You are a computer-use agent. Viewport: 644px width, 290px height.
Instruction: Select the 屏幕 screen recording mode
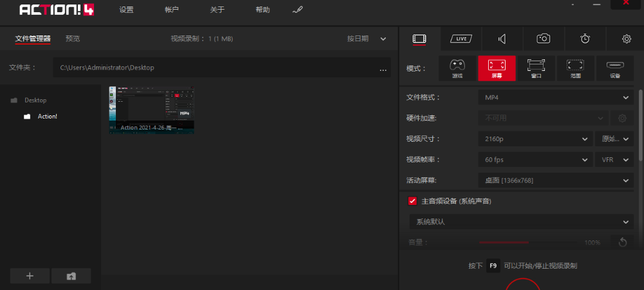[x=497, y=68]
